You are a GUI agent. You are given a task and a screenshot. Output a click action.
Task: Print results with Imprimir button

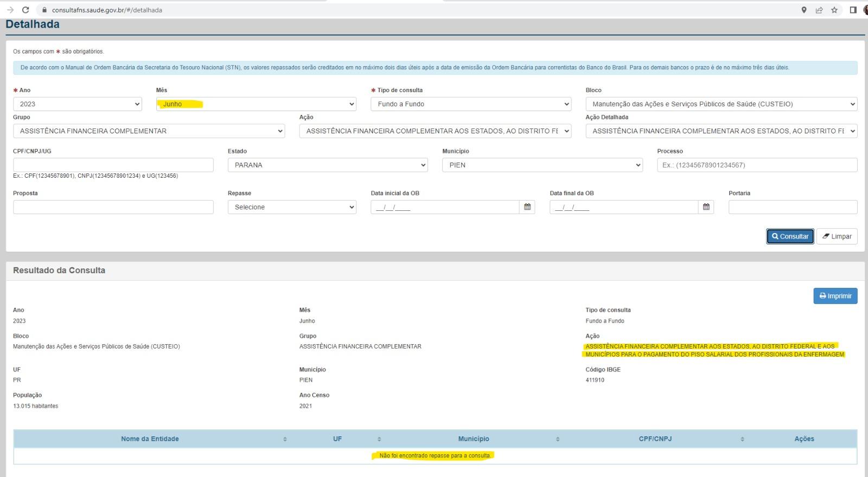pyautogui.click(x=835, y=296)
